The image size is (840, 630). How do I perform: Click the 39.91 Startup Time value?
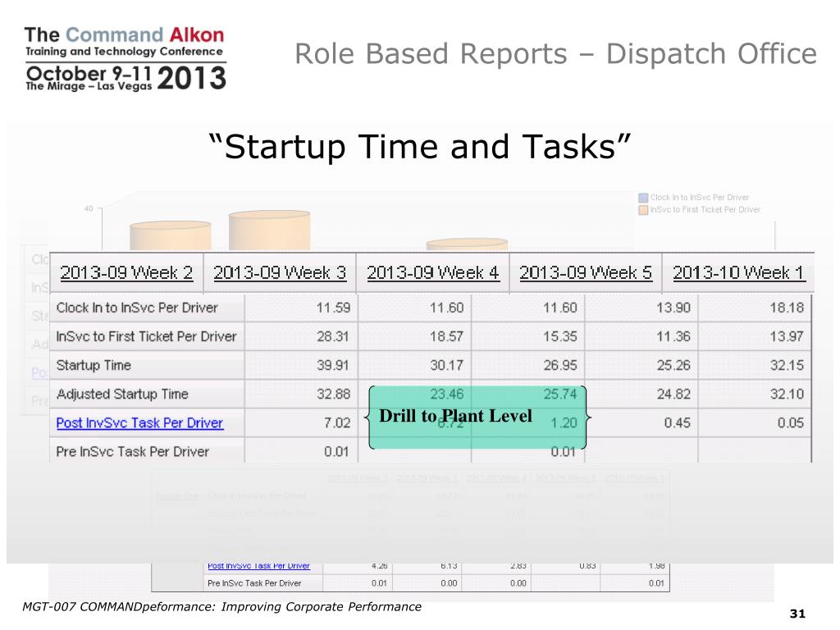[333, 365]
